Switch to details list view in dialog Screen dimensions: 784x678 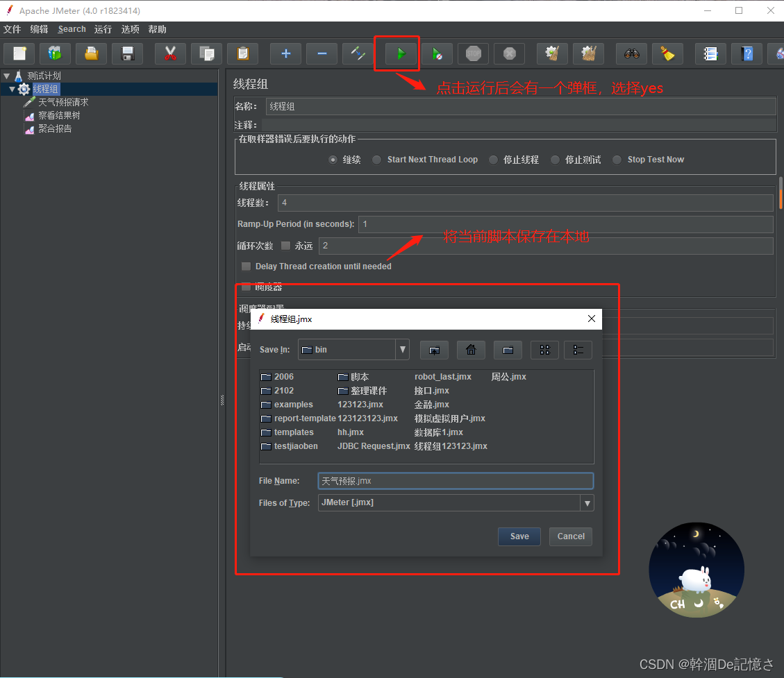pyautogui.click(x=578, y=350)
